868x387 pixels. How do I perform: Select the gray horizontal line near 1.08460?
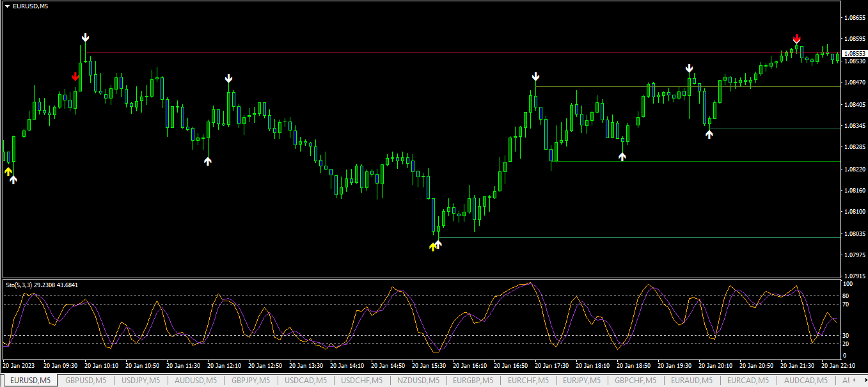pos(687,86)
